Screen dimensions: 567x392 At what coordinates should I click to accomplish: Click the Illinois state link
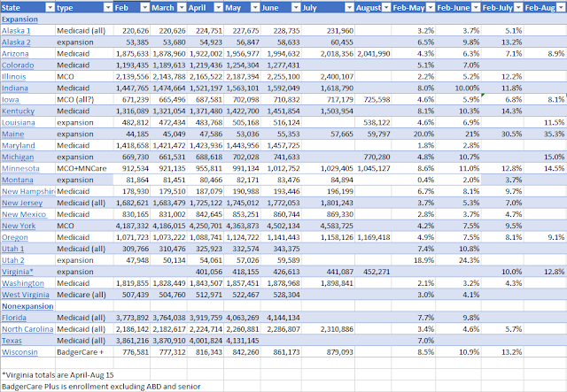pyautogui.click(x=14, y=77)
